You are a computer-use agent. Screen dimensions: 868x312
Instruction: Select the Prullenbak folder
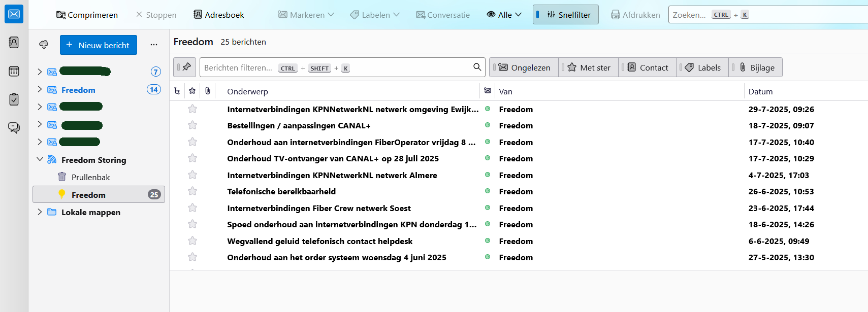pos(90,177)
